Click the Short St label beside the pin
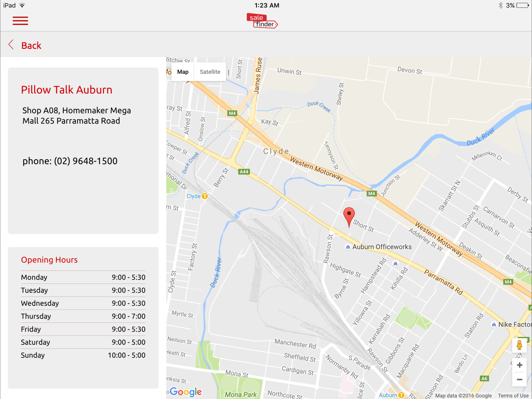The height and width of the screenshot is (399, 532). 364,226
